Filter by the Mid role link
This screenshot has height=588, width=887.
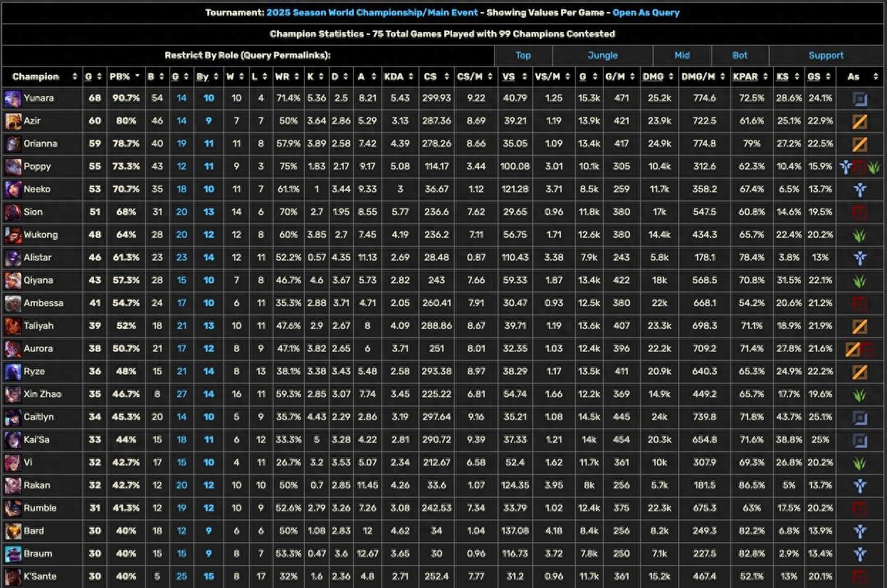click(682, 56)
